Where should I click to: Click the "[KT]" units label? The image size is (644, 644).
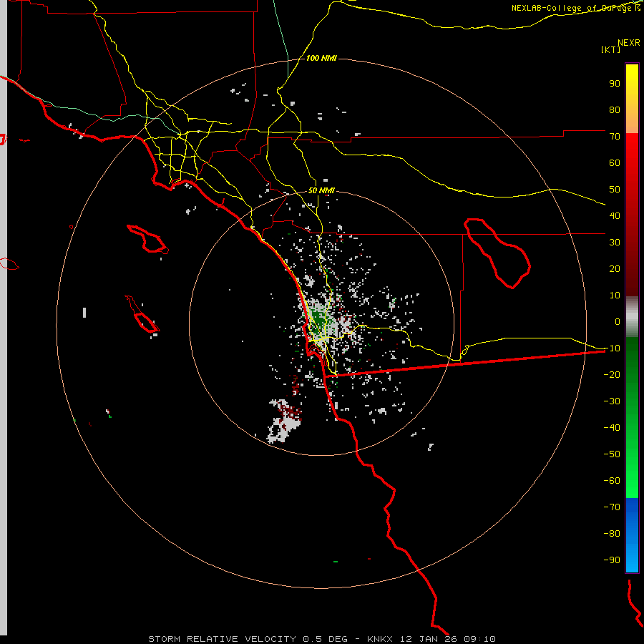point(610,49)
